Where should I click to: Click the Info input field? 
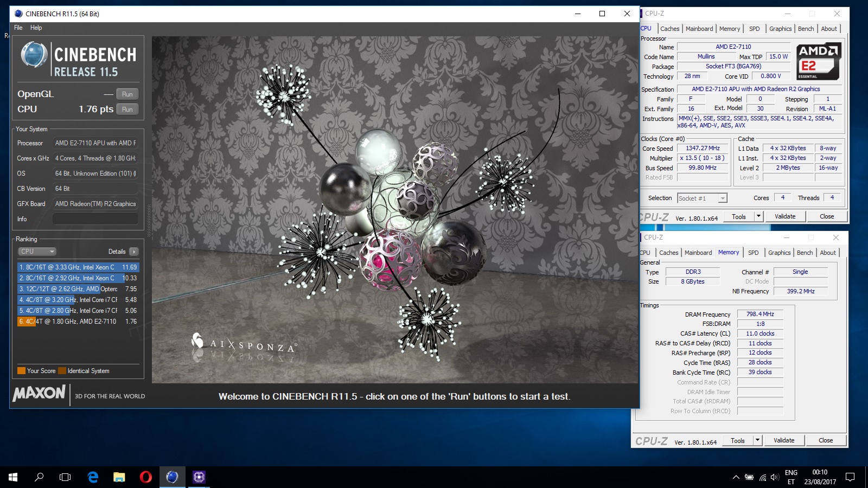click(95, 219)
